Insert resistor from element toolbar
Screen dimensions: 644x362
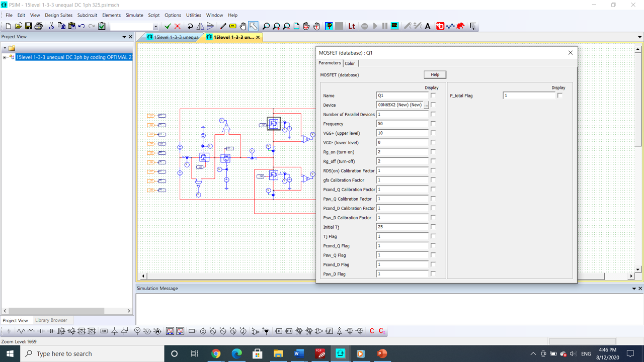21,331
